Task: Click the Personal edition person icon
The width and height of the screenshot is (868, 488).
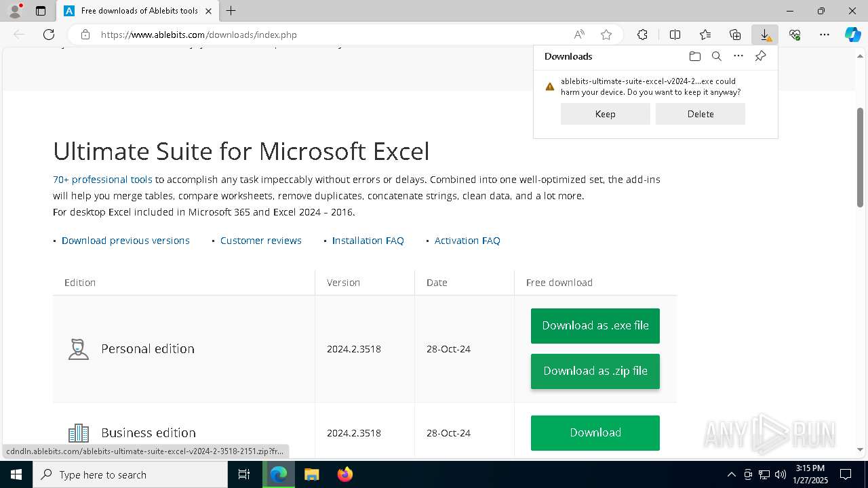Action: click(79, 349)
